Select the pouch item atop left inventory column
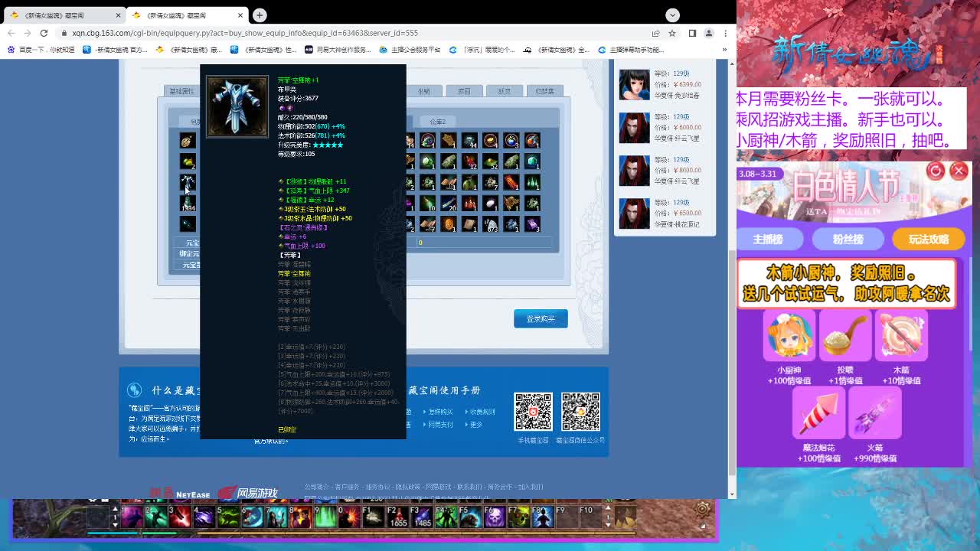980x551 pixels. [188, 141]
